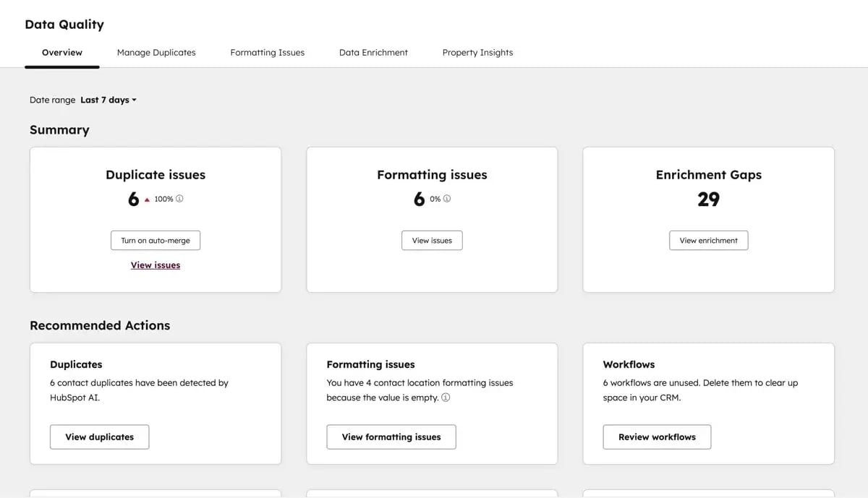Screen dimensions: 868x498
Task: Return to the Overview tab
Action: [61, 52]
